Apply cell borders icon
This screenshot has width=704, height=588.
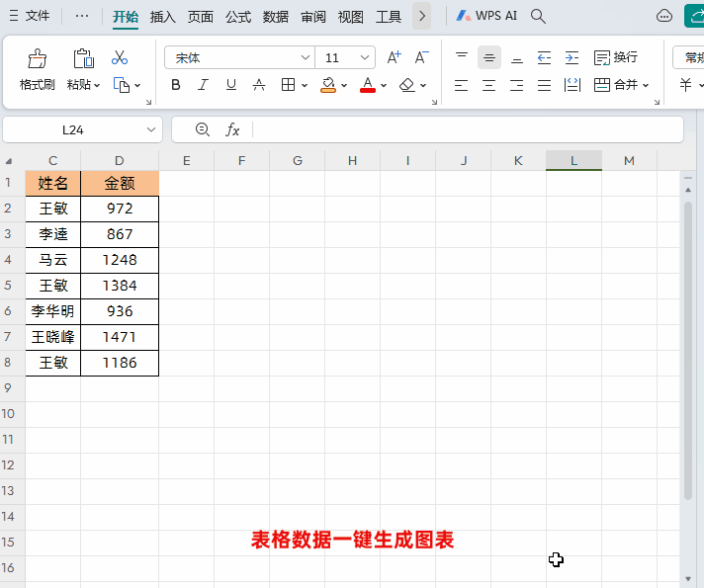click(x=288, y=85)
